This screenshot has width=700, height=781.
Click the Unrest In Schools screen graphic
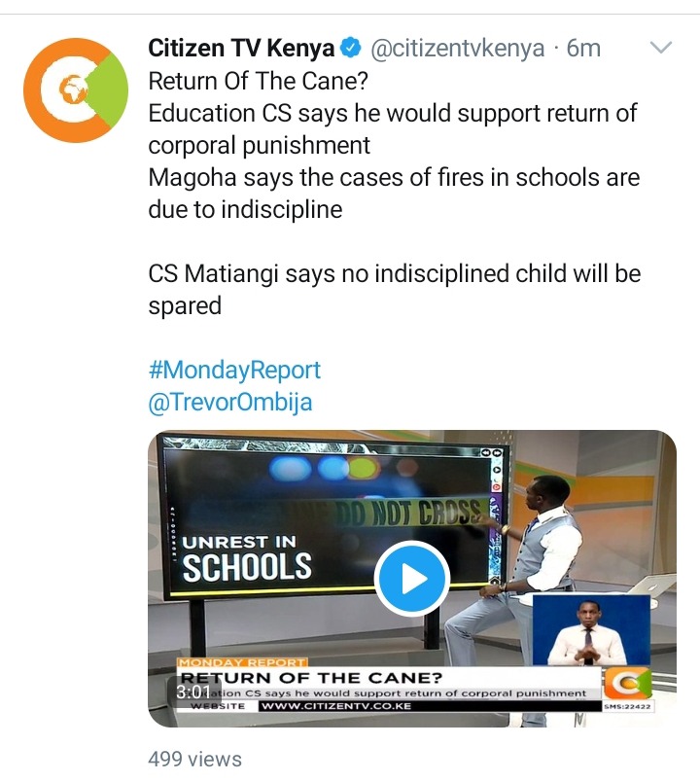(x=247, y=558)
